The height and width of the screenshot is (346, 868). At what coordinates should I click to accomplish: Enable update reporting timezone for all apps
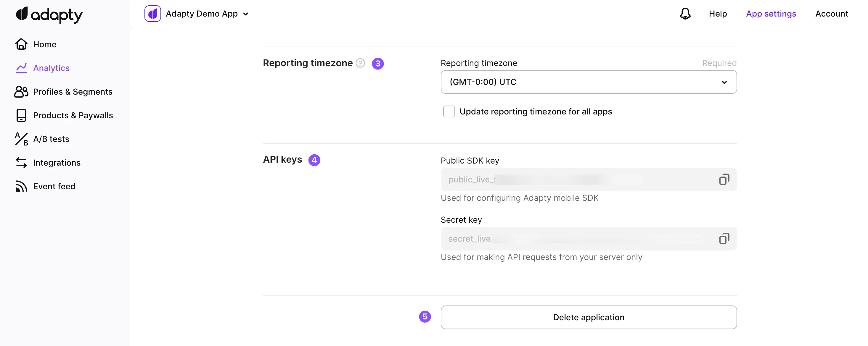click(449, 111)
